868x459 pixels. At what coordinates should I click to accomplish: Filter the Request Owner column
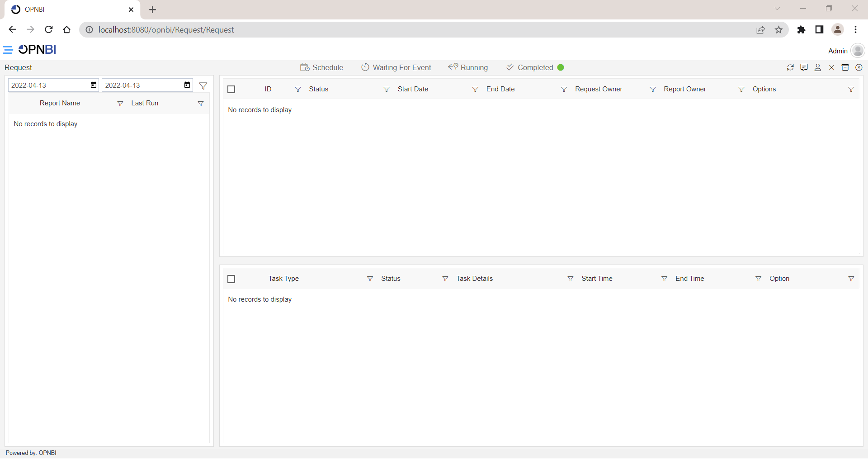(653, 90)
